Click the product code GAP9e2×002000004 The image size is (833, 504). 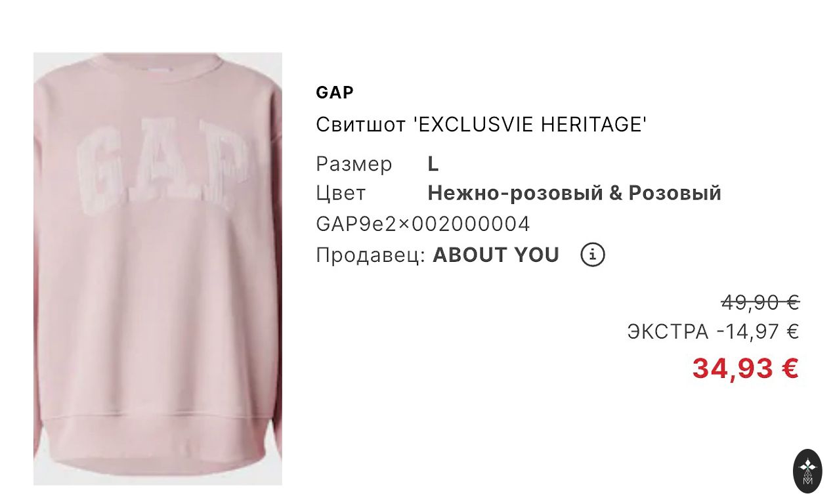(423, 224)
